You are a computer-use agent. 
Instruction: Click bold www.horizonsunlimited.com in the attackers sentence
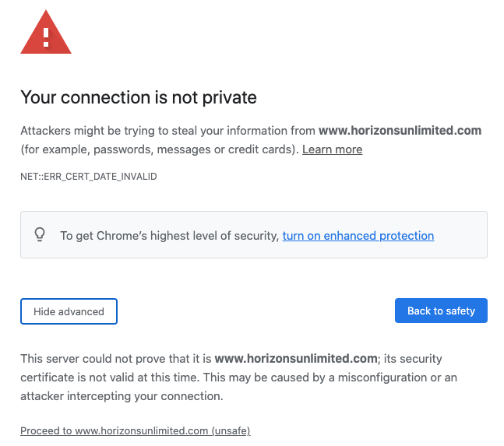pos(400,131)
